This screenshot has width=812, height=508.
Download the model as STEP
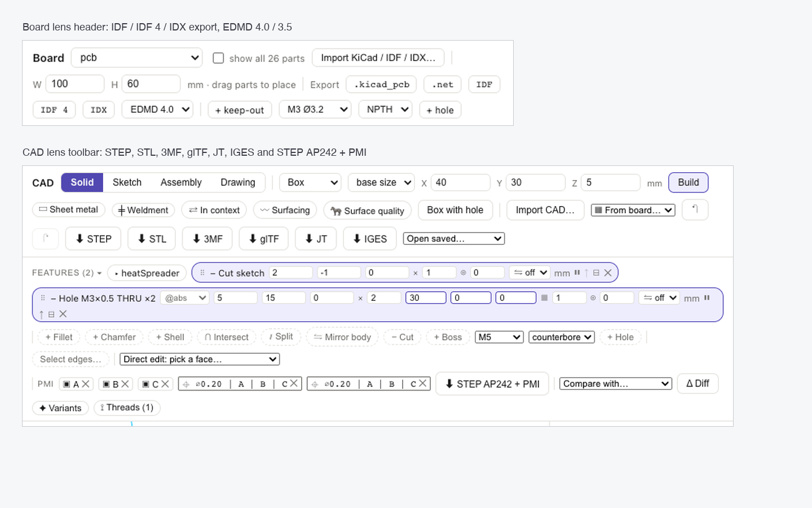coord(94,239)
